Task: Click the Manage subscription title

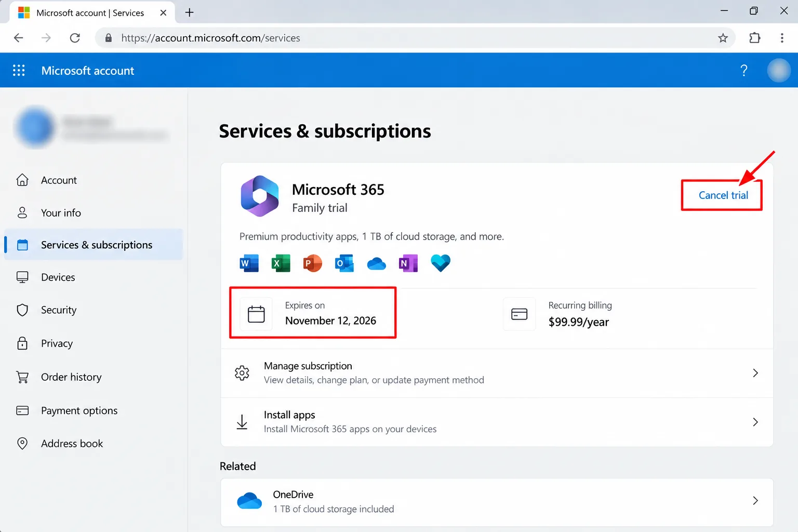Action: [x=308, y=366]
